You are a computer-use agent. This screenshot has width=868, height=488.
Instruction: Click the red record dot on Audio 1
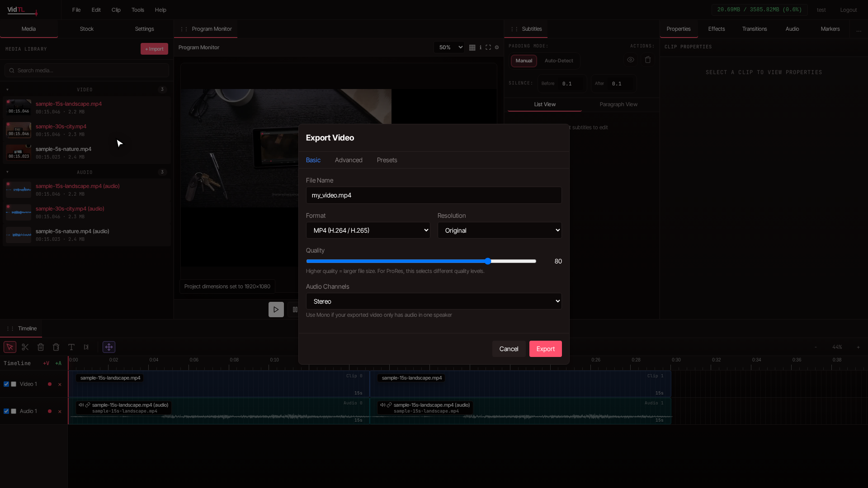(50, 411)
